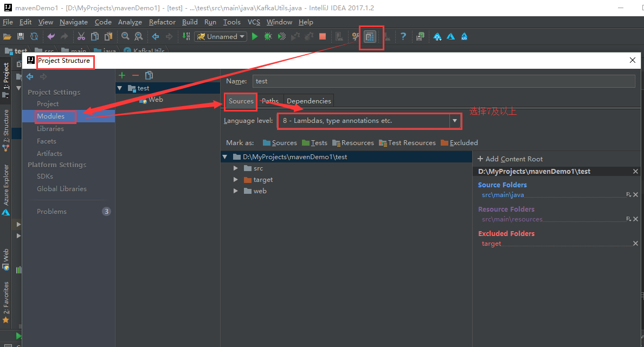Select SDKs under Platform Settings
The width and height of the screenshot is (644, 347).
tap(45, 176)
